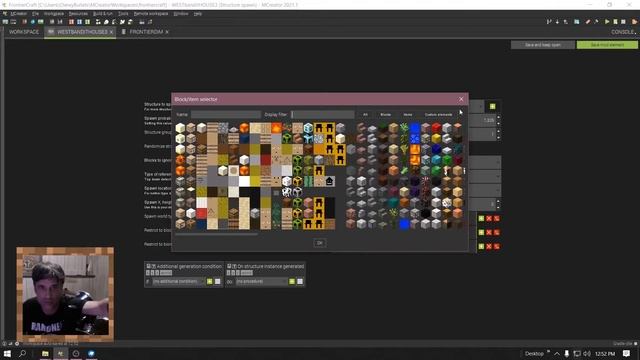Remove entry from Restrict to biomes list
The width and height of the screenshot is (640, 360).
[489, 247]
